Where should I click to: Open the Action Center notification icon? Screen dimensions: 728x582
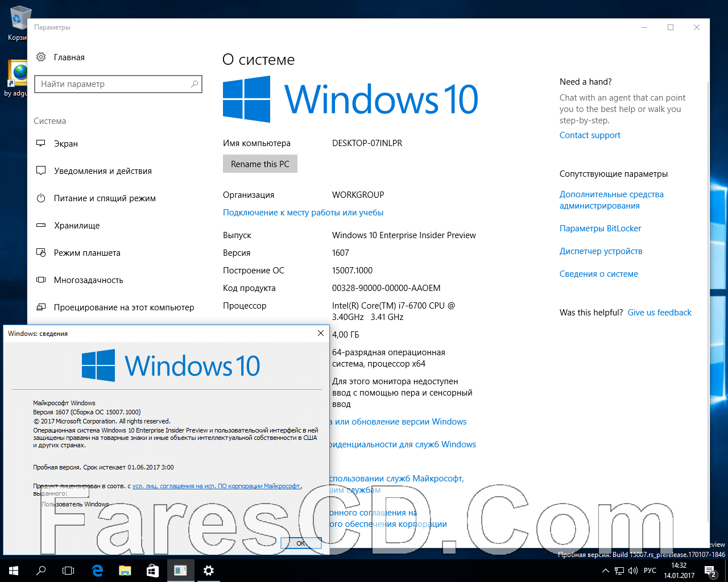click(710, 571)
